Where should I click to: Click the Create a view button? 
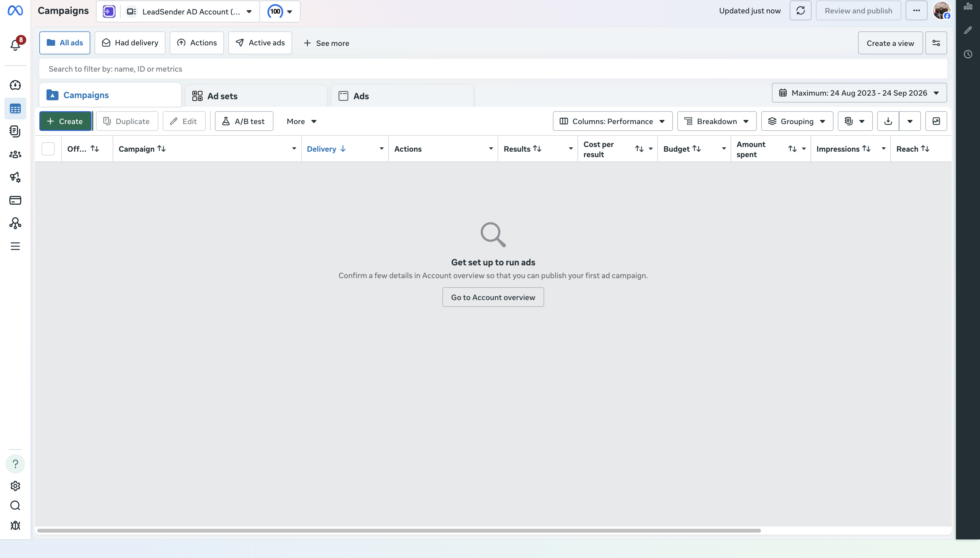click(890, 43)
